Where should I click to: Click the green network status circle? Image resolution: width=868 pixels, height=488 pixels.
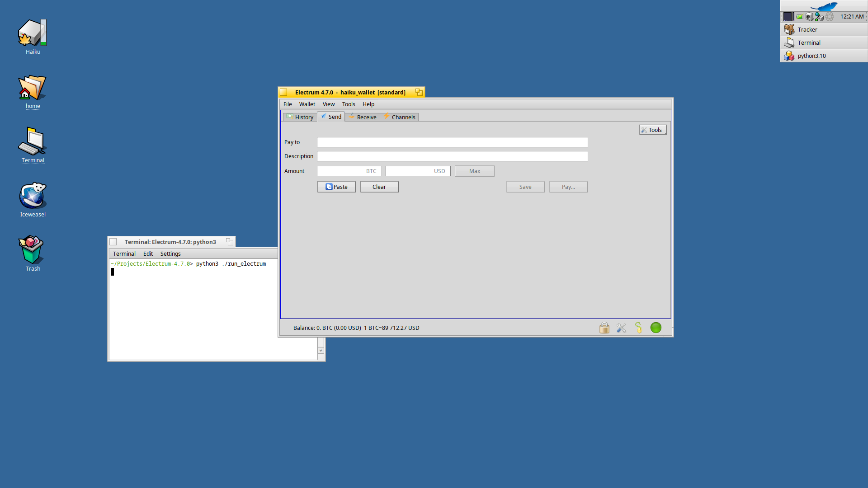point(656,328)
